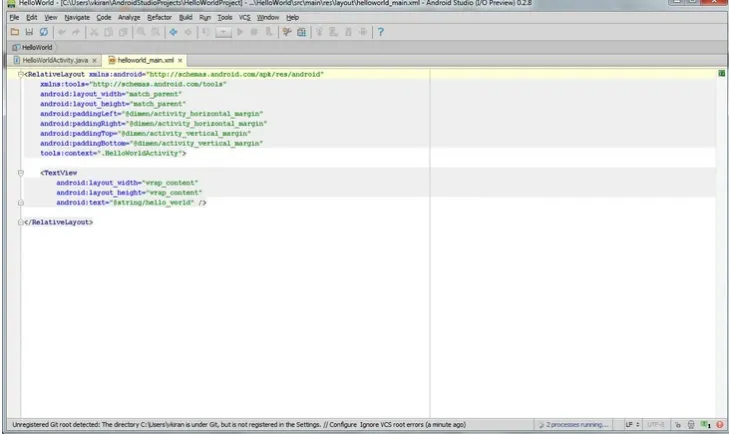Viewport: 729px width, 434px height.
Task: Click the UTF-8 encoding selector
Action: coord(656,425)
